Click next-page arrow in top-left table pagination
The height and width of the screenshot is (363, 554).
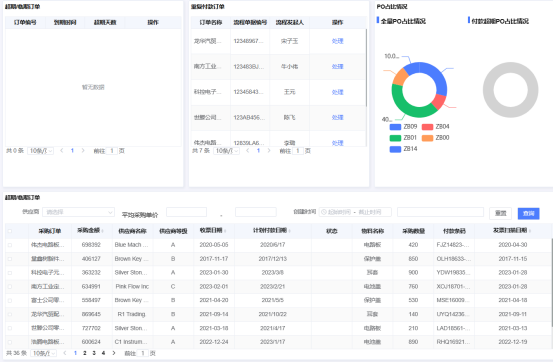click(83, 151)
